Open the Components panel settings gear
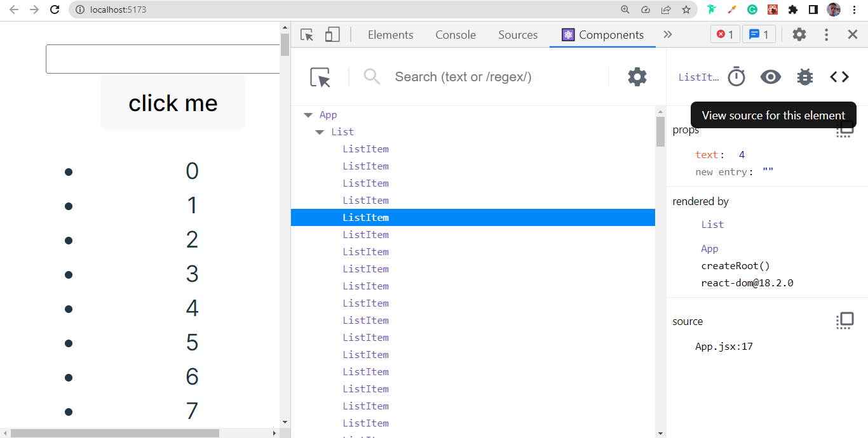This screenshot has width=868, height=438. 637,77
